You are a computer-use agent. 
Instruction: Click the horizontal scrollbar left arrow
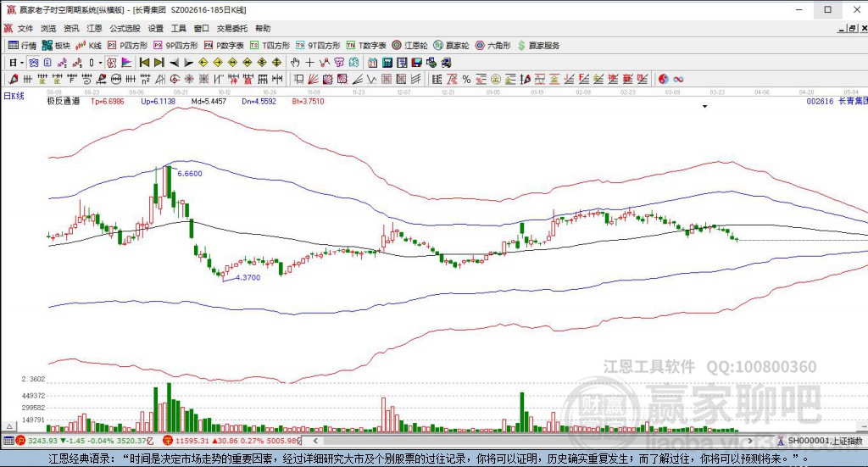click(315, 441)
